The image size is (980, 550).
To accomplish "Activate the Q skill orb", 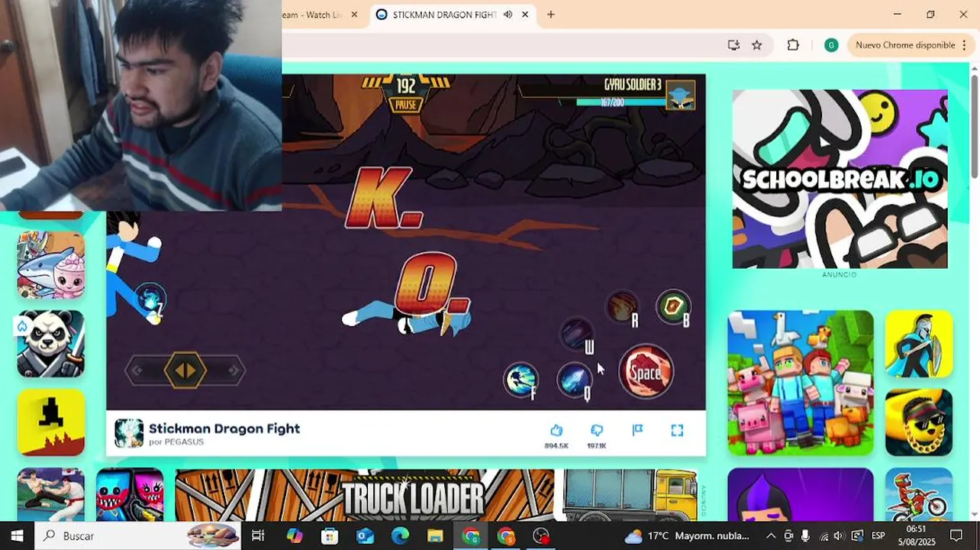I will coord(573,380).
